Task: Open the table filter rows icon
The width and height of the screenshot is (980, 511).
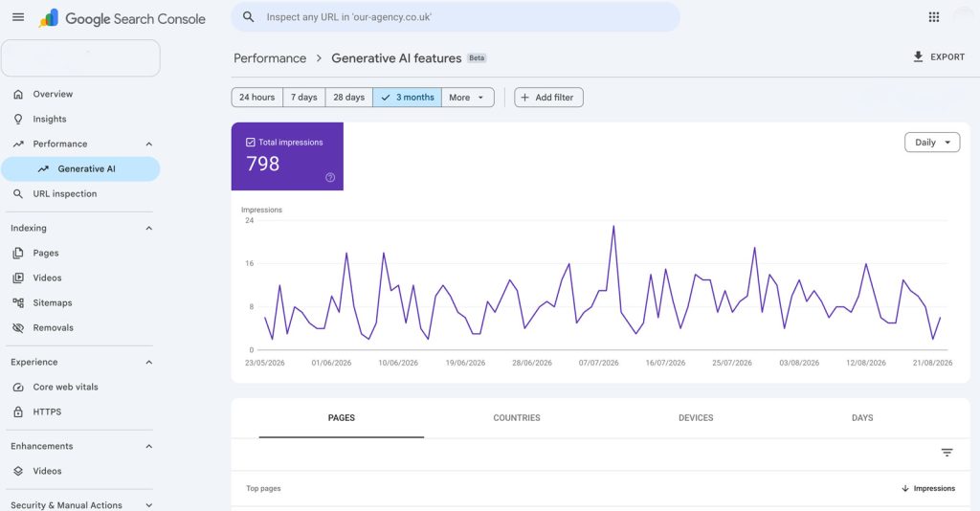Action: (x=947, y=453)
